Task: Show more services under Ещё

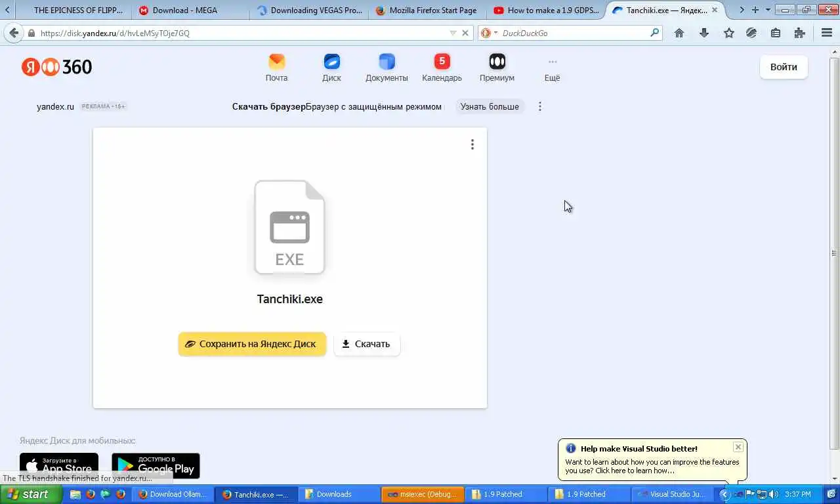Action: tap(552, 68)
